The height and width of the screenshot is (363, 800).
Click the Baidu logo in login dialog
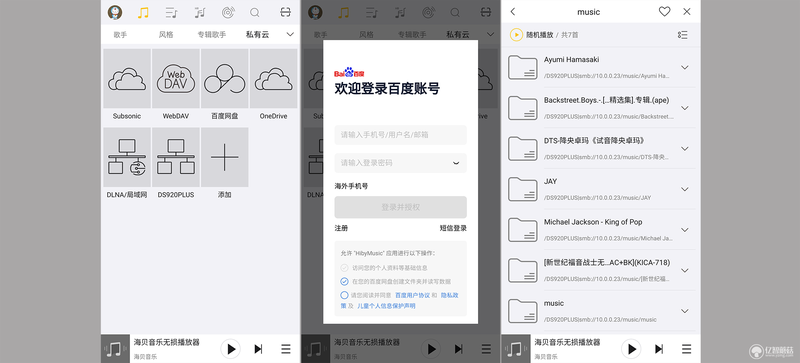[x=349, y=72]
